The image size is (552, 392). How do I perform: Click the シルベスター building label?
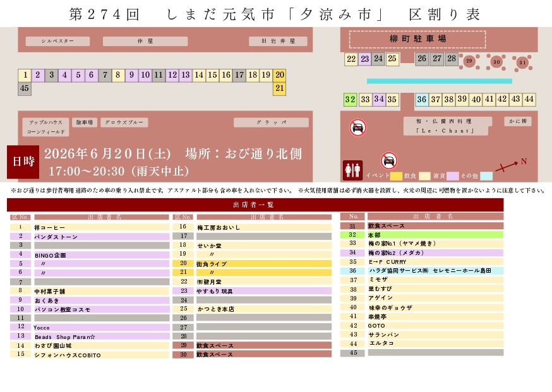(57, 41)
